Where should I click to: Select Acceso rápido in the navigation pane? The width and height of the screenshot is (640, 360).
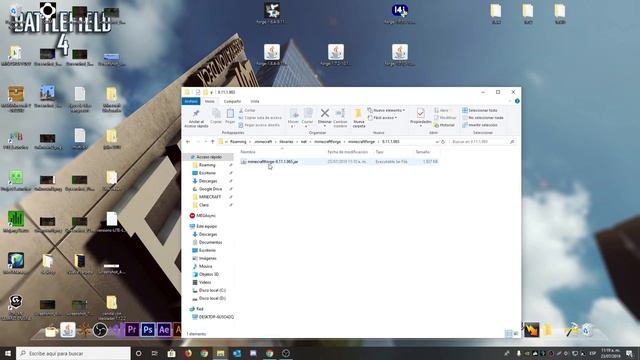coord(209,157)
